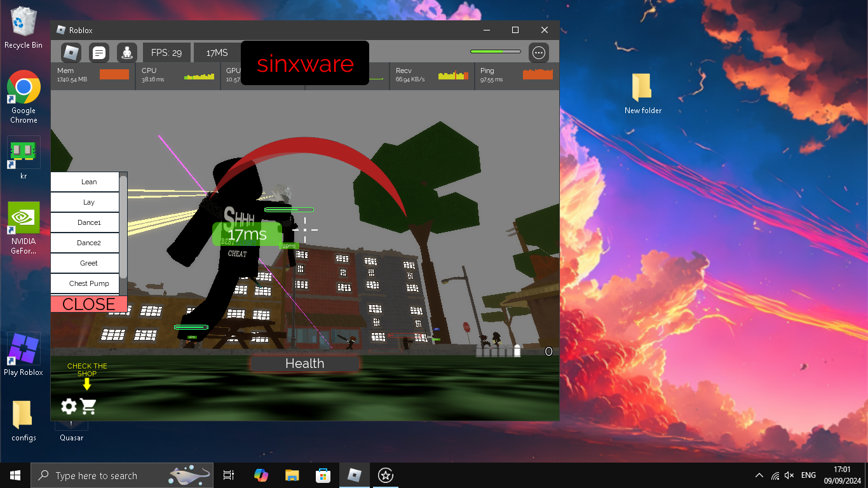Choose the Greet emote
This screenshot has height=488, width=868.
85,263
